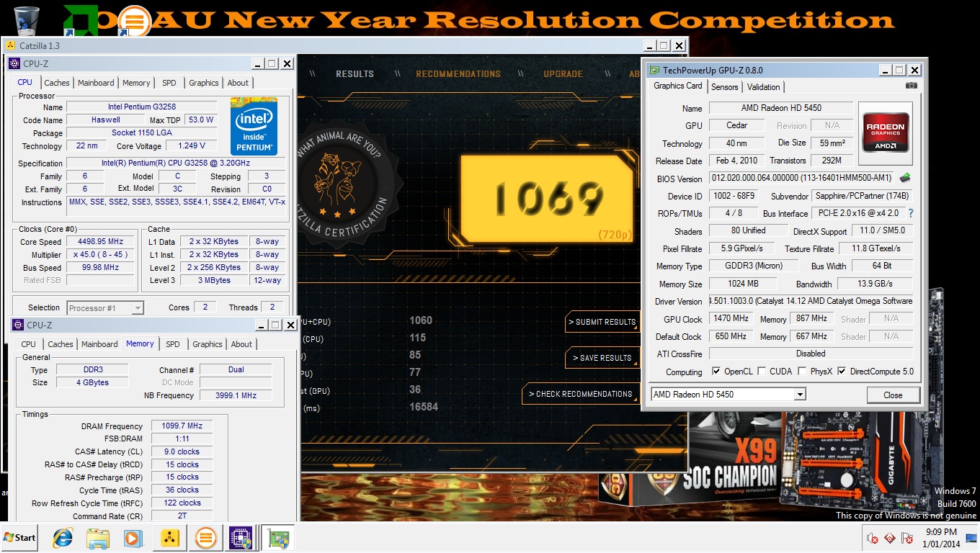980x553 pixels.
Task: Click the Subvendor value Sapphire/PCPartner (174B)
Action: (862, 196)
